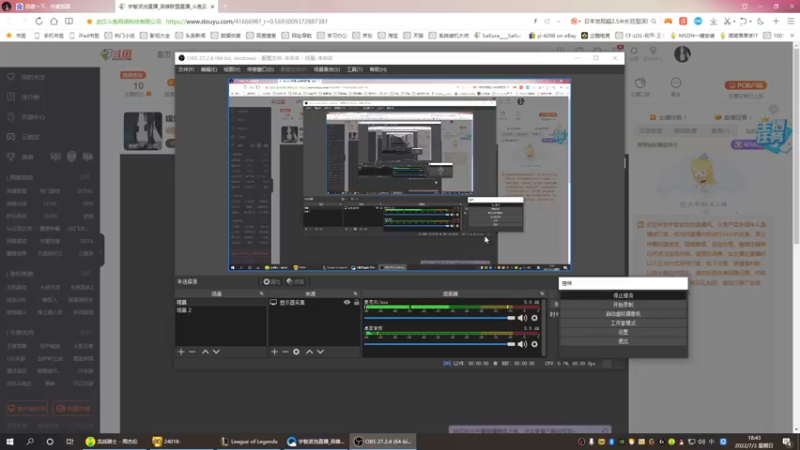Click the OBS preview canvas
The height and width of the screenshot is (450, 800).
pos(399,174)
